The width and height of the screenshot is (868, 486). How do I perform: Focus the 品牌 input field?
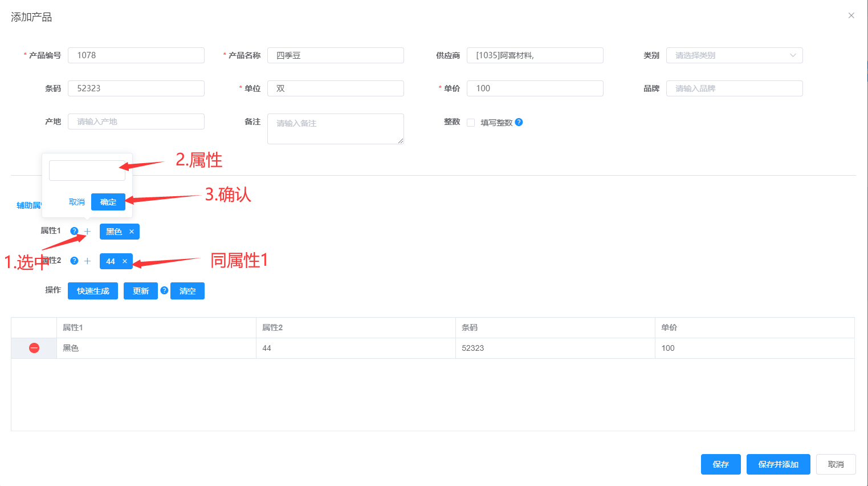click(x=734, y=88)
